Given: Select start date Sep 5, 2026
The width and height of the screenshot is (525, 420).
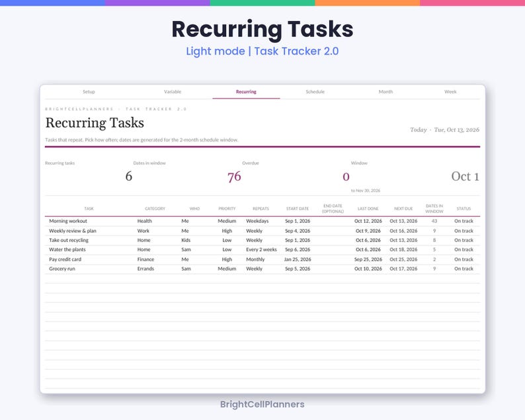Looking at the screenshot, I should tap(298, 269).
